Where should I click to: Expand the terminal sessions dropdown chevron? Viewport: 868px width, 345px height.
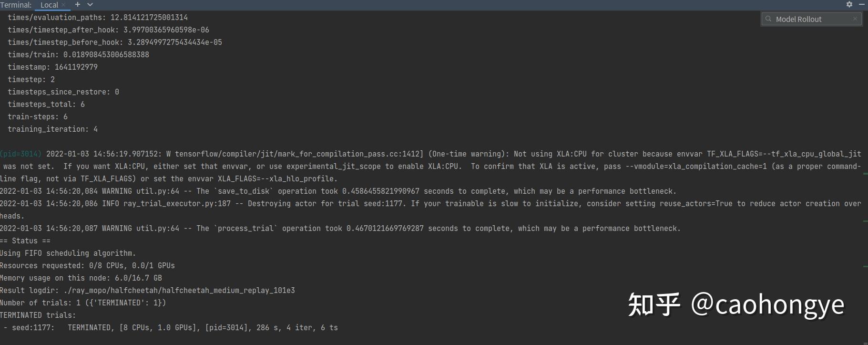90,4
